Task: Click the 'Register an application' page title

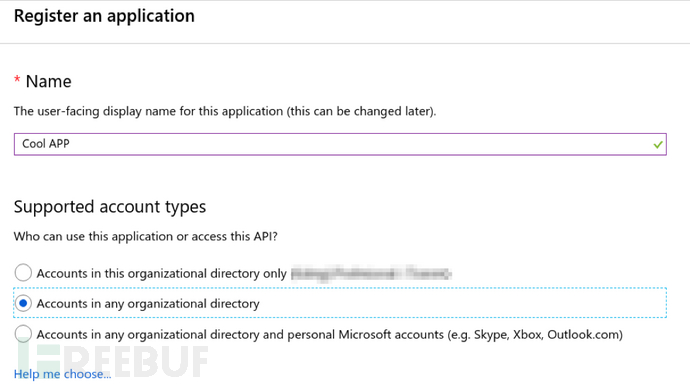Action: [x=104, y=16]
